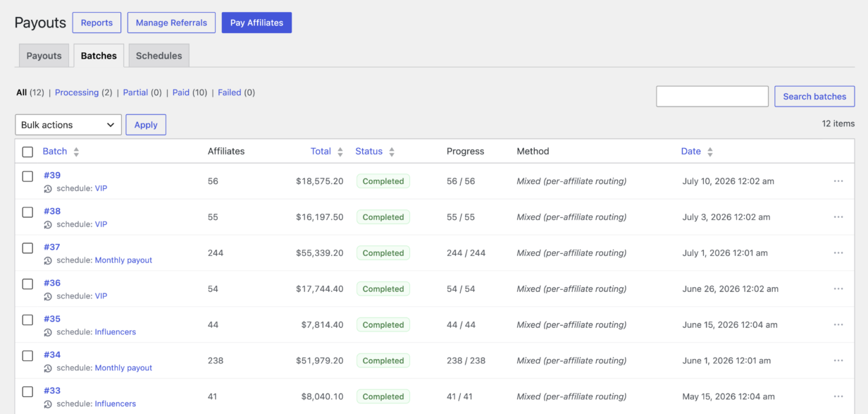Sort the table by Total column header
Viewport: 868px width, 414px height.
click(x=321, y=152)
